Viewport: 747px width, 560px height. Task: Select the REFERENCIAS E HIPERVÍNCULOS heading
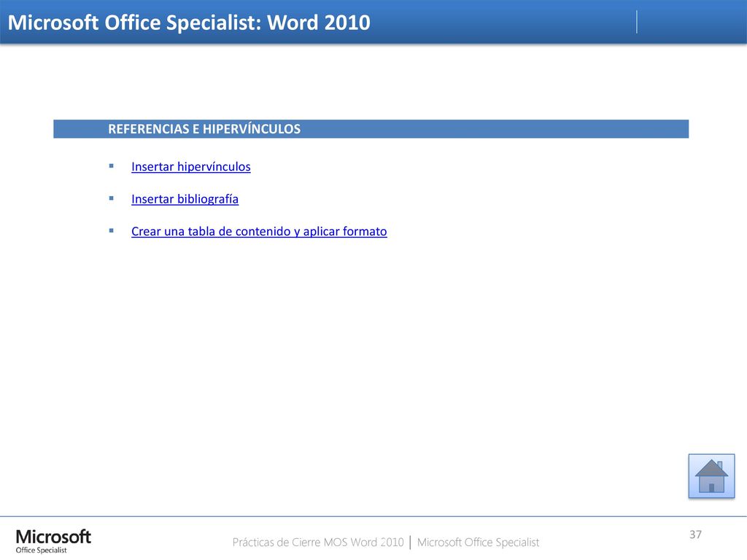[204, 129]
